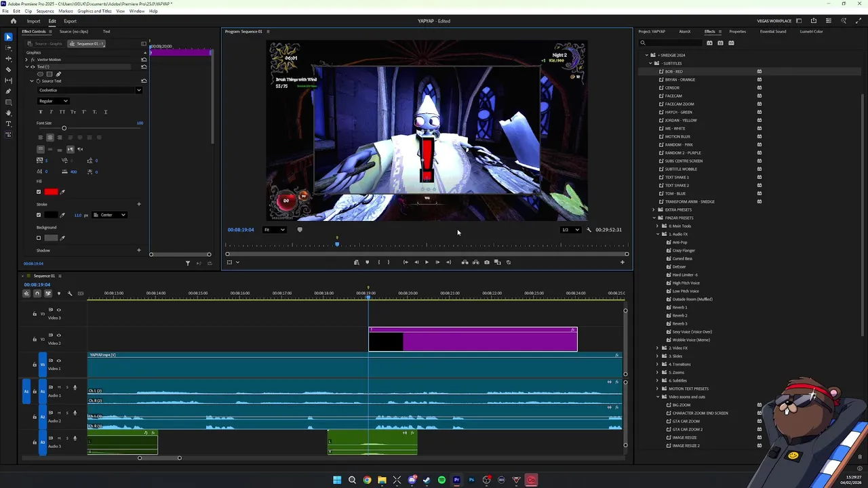Click the stroke black color swatch

(51, 215)
